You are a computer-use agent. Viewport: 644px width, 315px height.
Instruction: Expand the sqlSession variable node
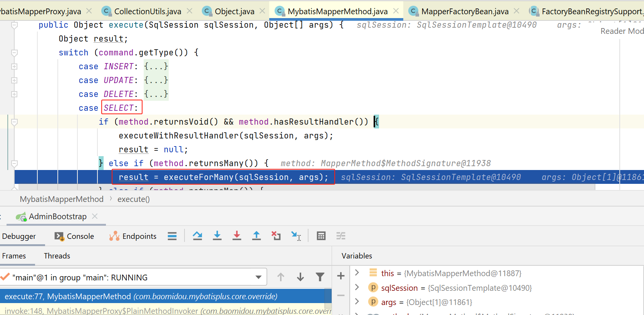pyautogui.click(x=357, y=287)
